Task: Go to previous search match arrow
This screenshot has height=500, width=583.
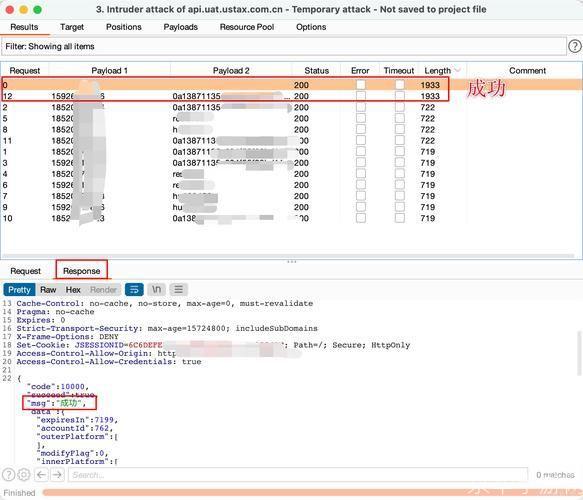Action: pos(41,475)
